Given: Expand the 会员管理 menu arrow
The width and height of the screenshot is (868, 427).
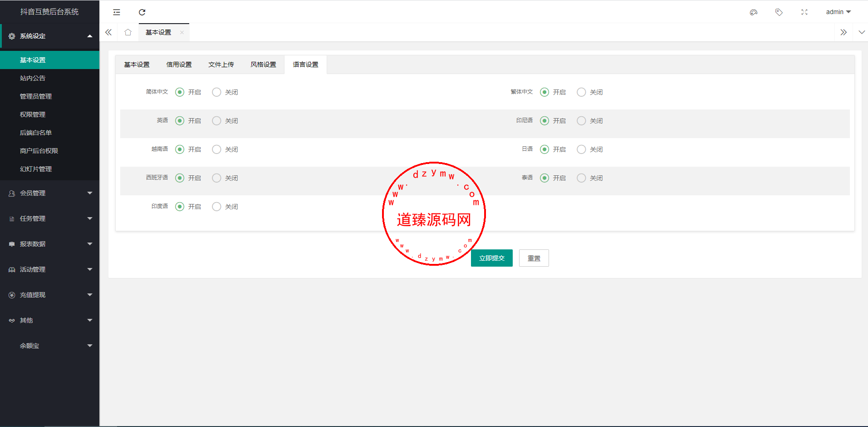Looking at the screenshot, I should 90,193.
